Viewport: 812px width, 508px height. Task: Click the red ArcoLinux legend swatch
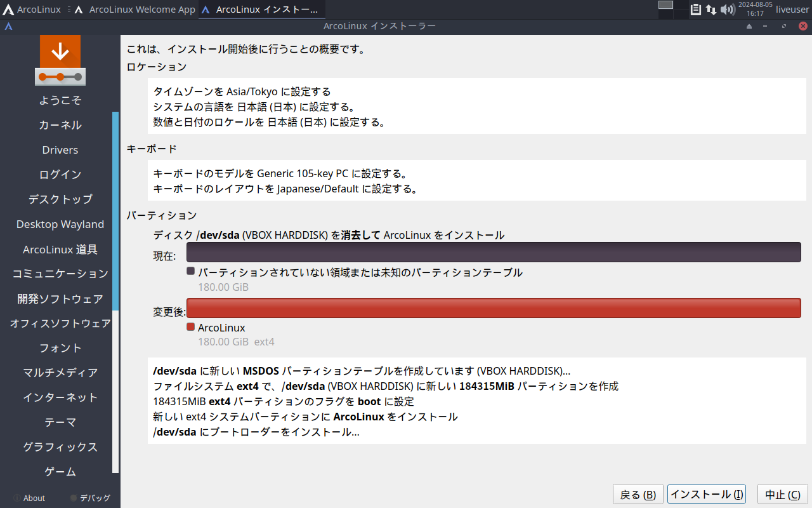click(x=190, y=327)
